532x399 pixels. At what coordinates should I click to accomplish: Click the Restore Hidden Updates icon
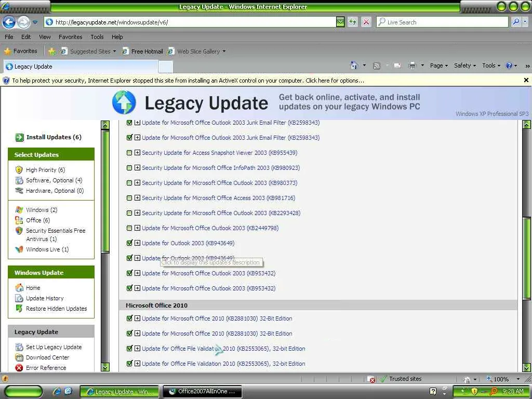pos(19,309)
